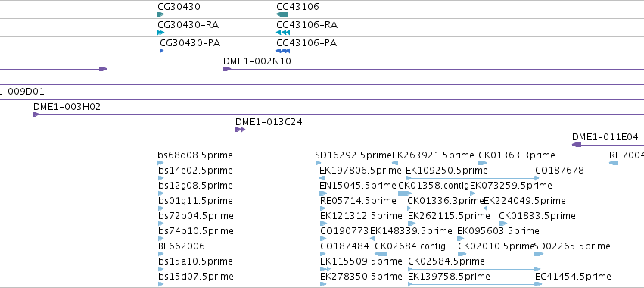Select the bs12g08.5prime EST label
644x288 pixels.
tap(195, 186)
